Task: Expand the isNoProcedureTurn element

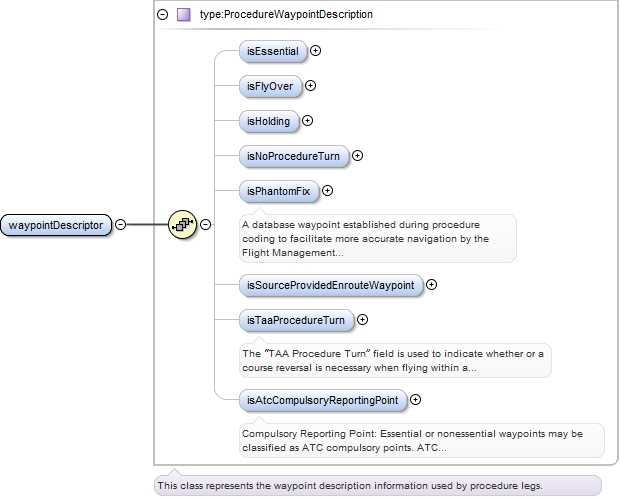Action: coord(357,156)
